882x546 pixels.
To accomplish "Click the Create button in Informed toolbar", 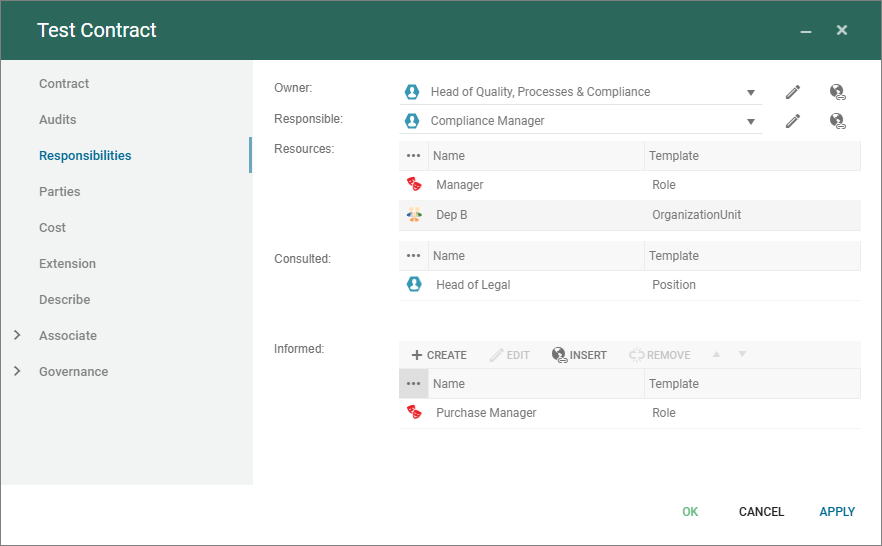I will 439,355.
